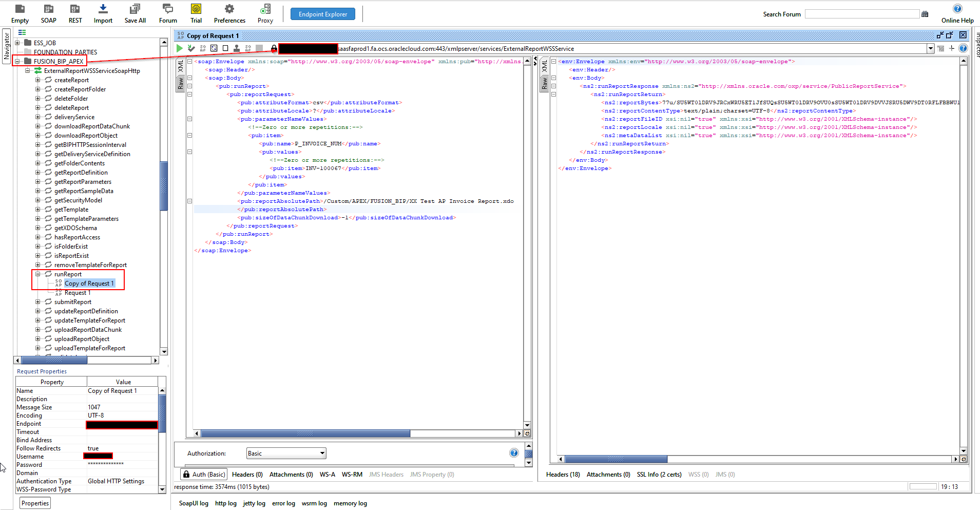980x510 pixels.
Task: Click the binoculars search forum icon
Action: 925,14
